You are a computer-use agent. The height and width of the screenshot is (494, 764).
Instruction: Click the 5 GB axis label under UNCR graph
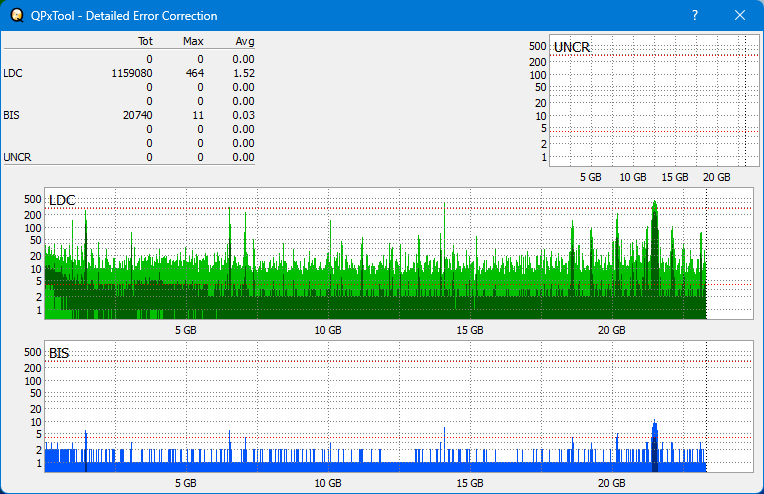591,177
